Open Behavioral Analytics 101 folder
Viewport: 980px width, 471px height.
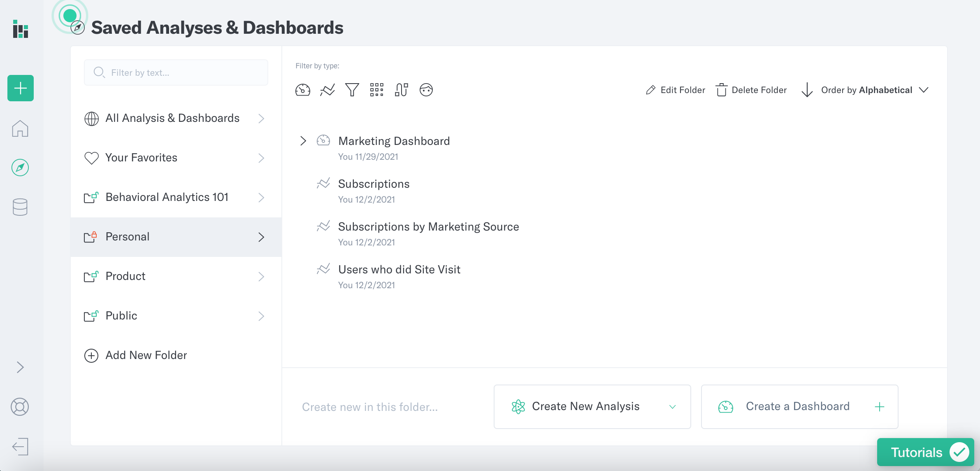click(x=176, y=198)
